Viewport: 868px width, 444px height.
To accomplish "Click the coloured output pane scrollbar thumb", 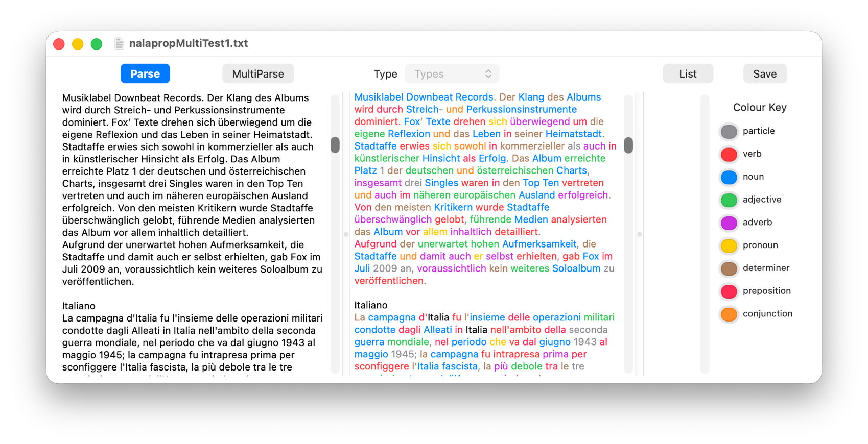I will point(628,145).
